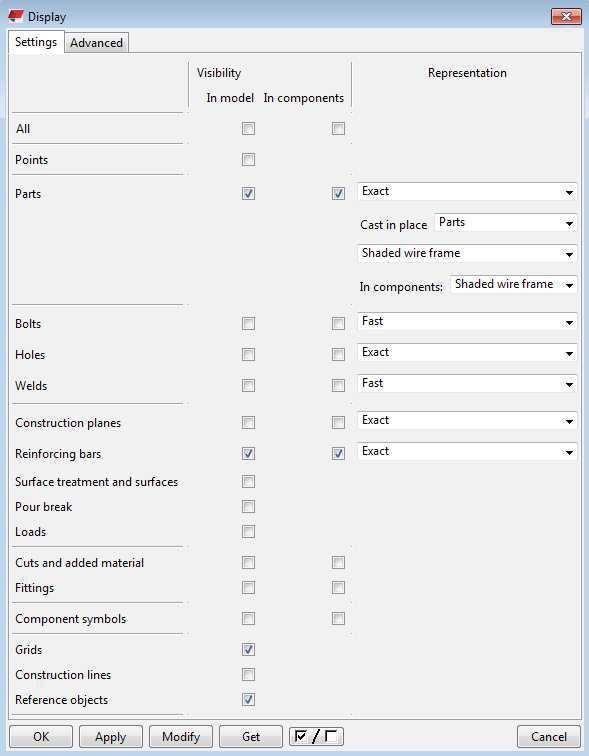Close the Display dialog with the X
Viewport: 589px width, 756px height.
(566, 16)
